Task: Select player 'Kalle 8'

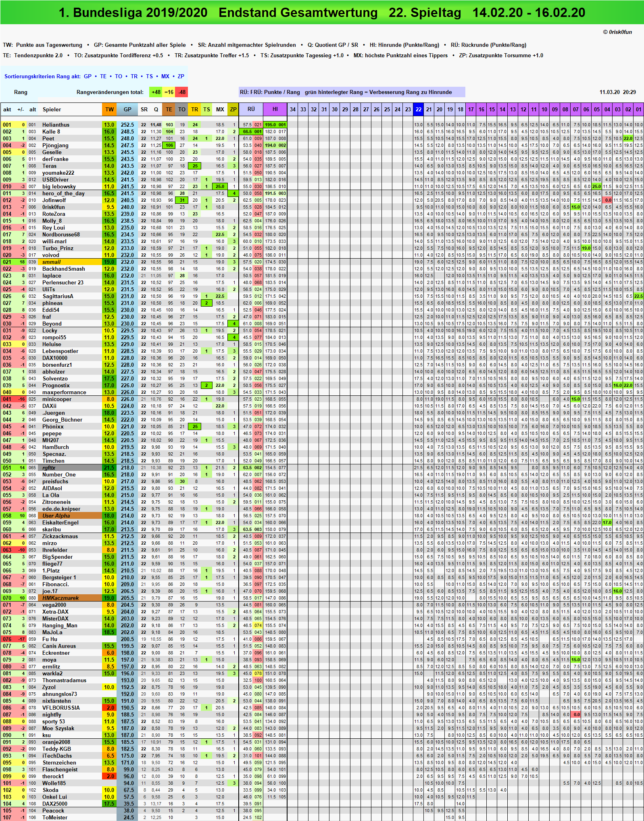Action: [x=51, y=132]
